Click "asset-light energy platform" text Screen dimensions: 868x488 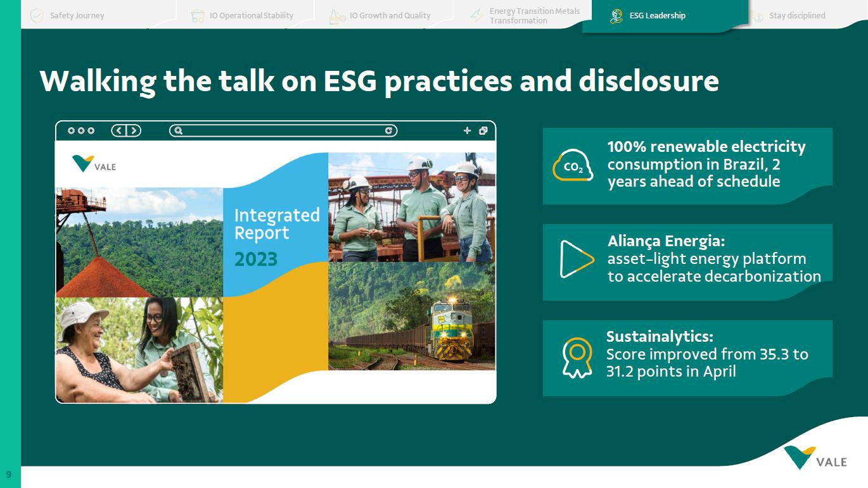707,259
